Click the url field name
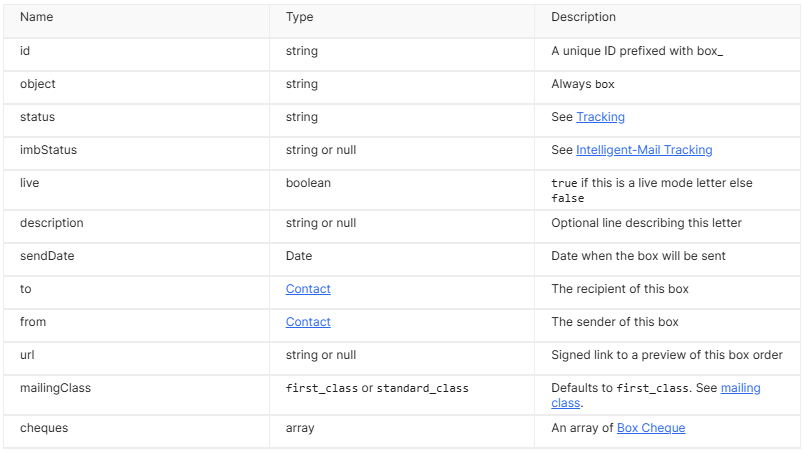This screenshot has height=453, width=807. pyautogui.click(x=27, y=355)
